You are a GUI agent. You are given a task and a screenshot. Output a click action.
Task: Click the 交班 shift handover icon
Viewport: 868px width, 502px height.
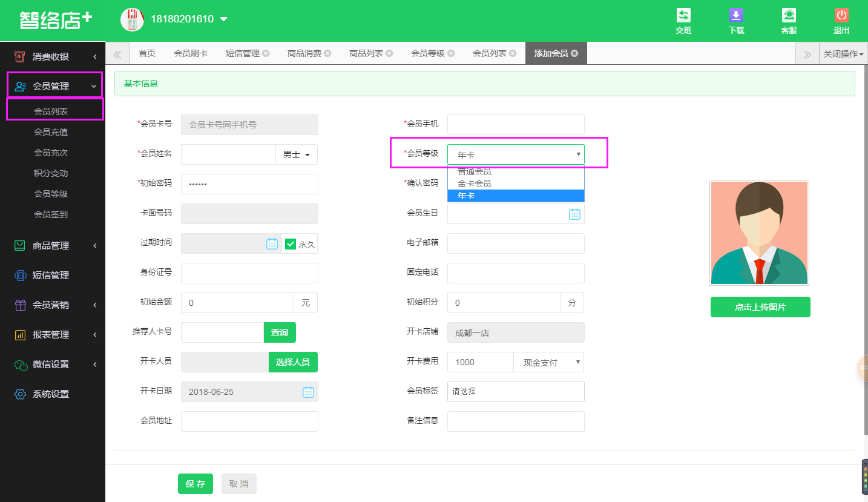tap(683, 16)
